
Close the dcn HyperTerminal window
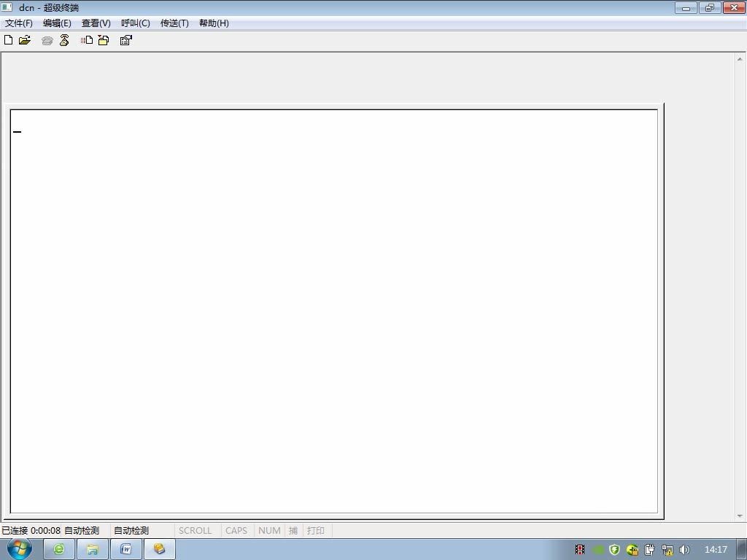pos(734,7)
